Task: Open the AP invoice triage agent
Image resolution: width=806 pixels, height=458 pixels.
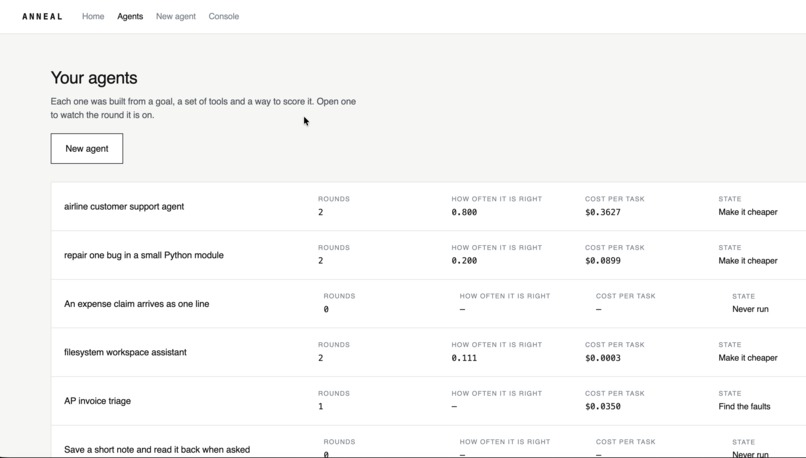Action: coord(98,401)
